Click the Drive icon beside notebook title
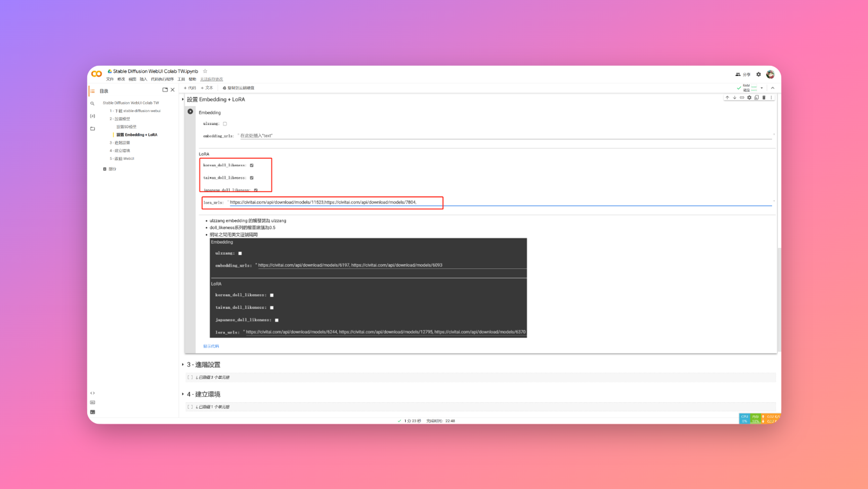Image resolution: width=868 pixels, height=489 pixels. pos(110,71)
